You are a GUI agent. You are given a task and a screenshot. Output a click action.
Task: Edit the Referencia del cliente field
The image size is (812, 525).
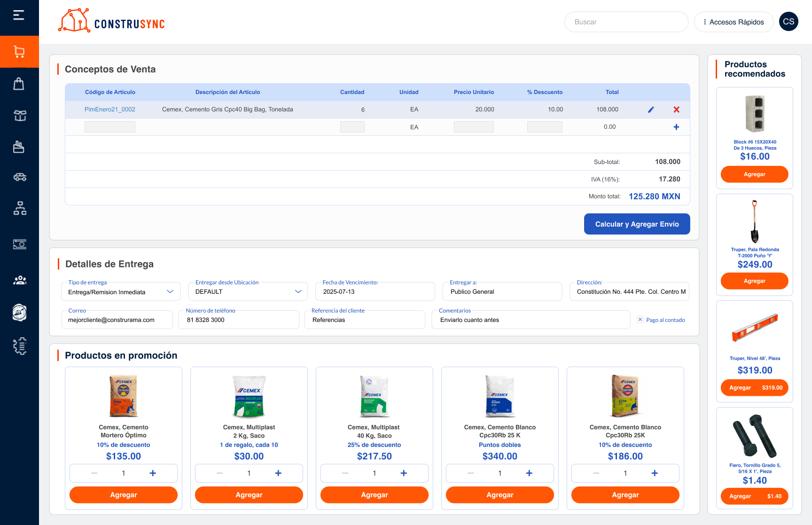365,320
